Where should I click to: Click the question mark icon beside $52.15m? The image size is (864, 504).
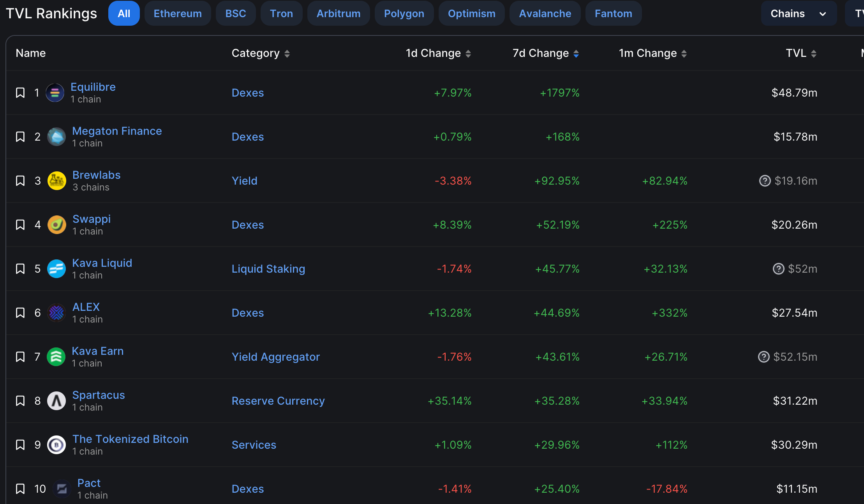coord(763,357)
